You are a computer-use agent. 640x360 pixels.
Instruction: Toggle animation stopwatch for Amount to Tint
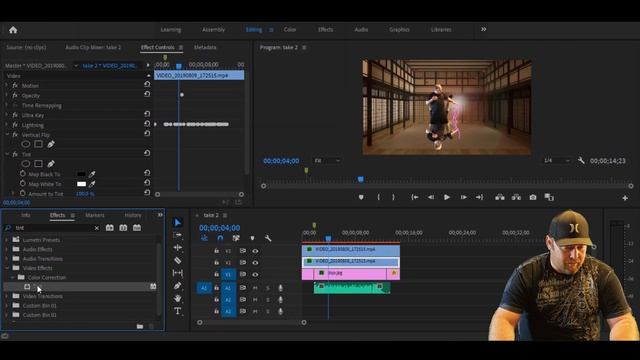[x=22, y=193]
